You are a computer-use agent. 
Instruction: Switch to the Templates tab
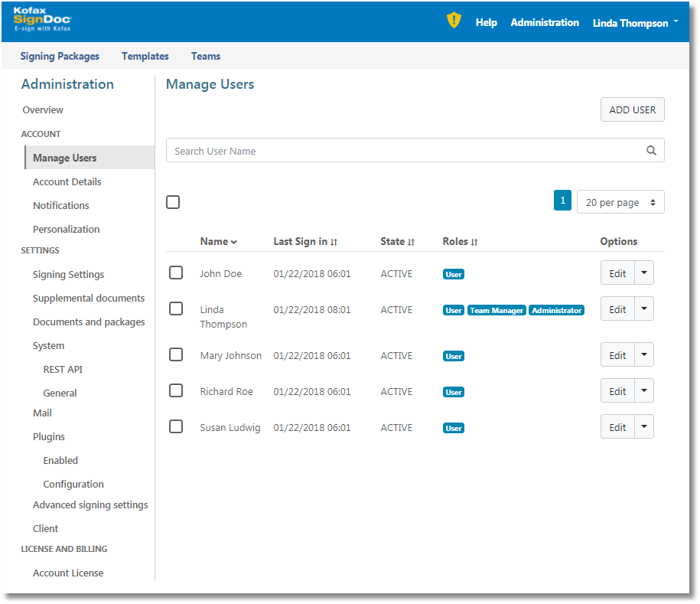click(x=145, y=56)
